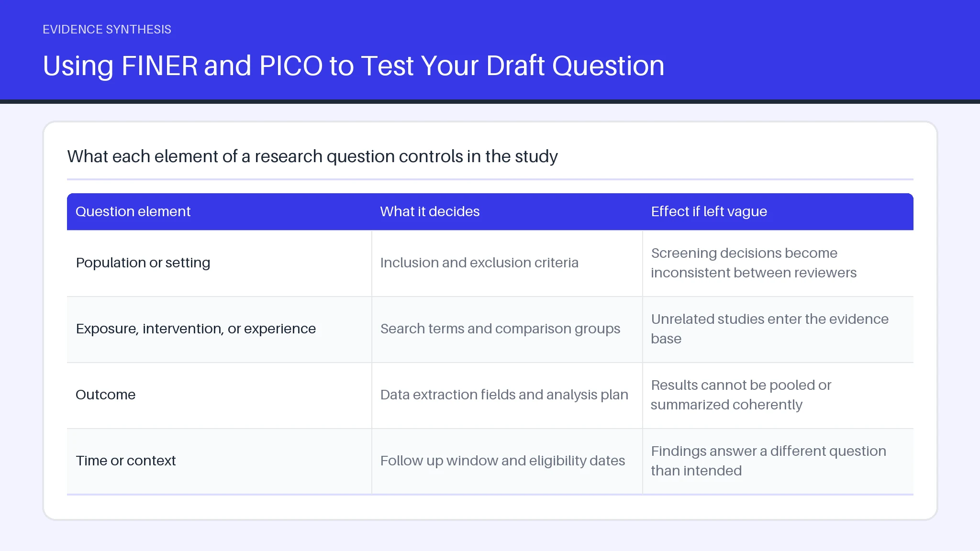Screen dimensions: 980x551
Task: Click the dark divider below the header banner
Action: (x=490, y=101)
